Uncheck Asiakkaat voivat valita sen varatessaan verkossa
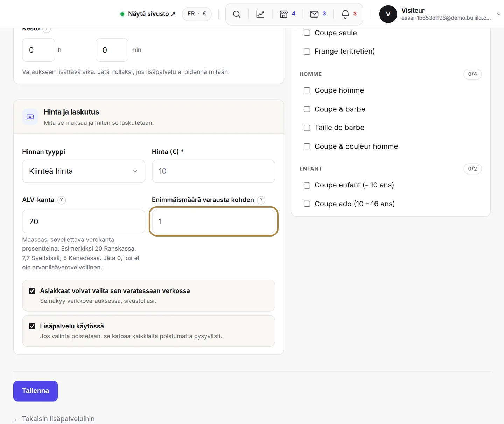The image size is (504, 424). (x=32, y=291)
